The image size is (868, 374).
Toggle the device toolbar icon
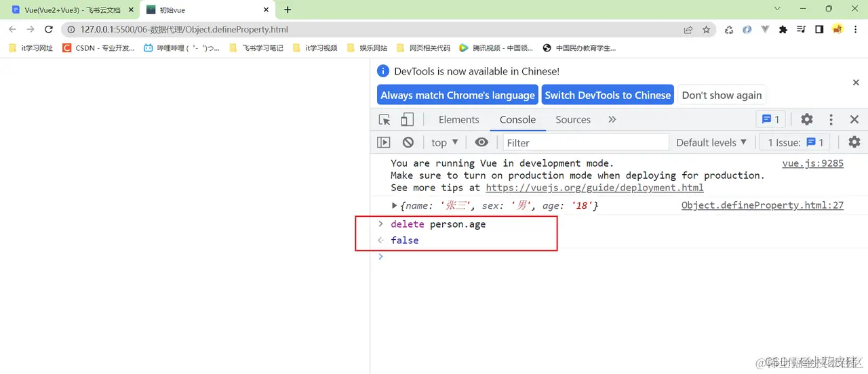[407, 119]
